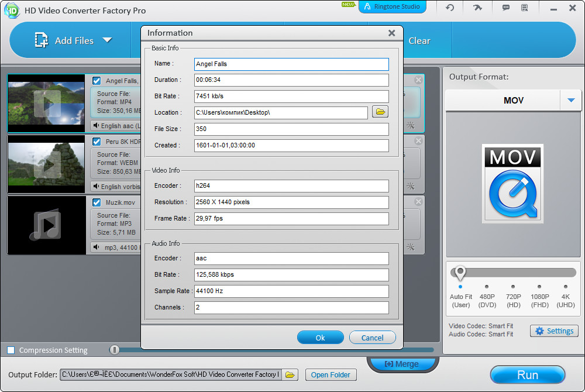
Task: Open effects icon for Peru 8K row
Action: click(411, 186)
